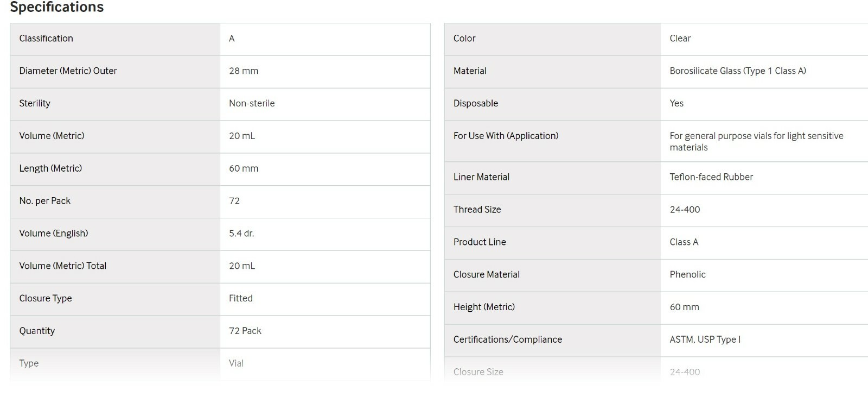
Task: Click the Thread Size value 24-400
Action: (685, 210)
